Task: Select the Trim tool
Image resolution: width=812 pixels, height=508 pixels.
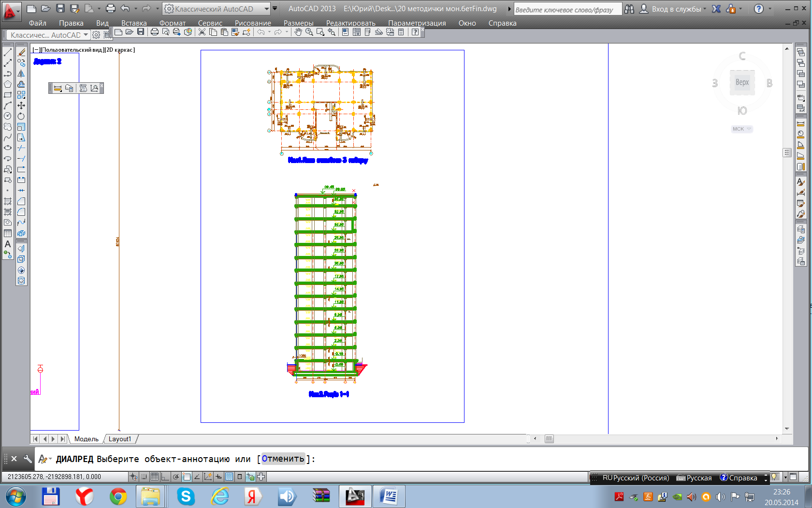Action: coord(21,148)
